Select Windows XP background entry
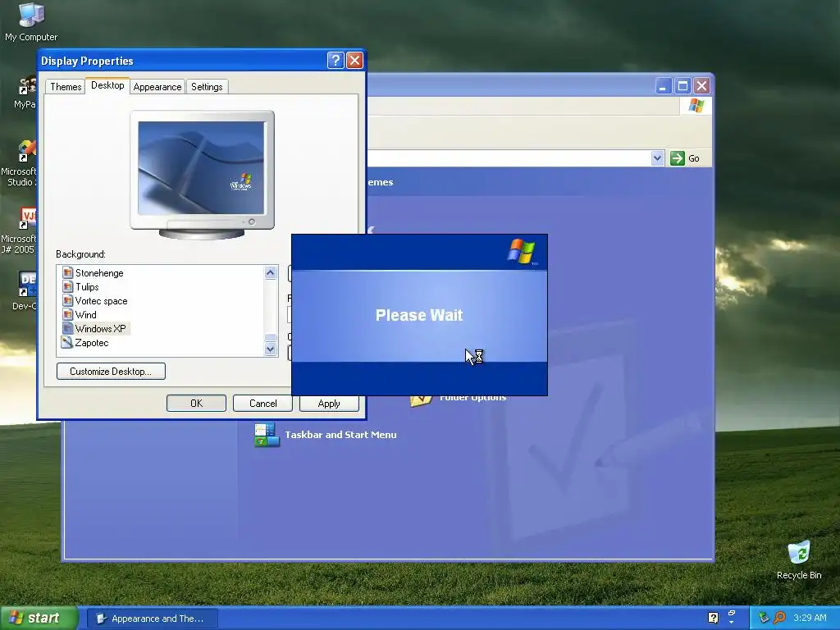The height and width of the screenshot is (630, 840). (100, 328)
